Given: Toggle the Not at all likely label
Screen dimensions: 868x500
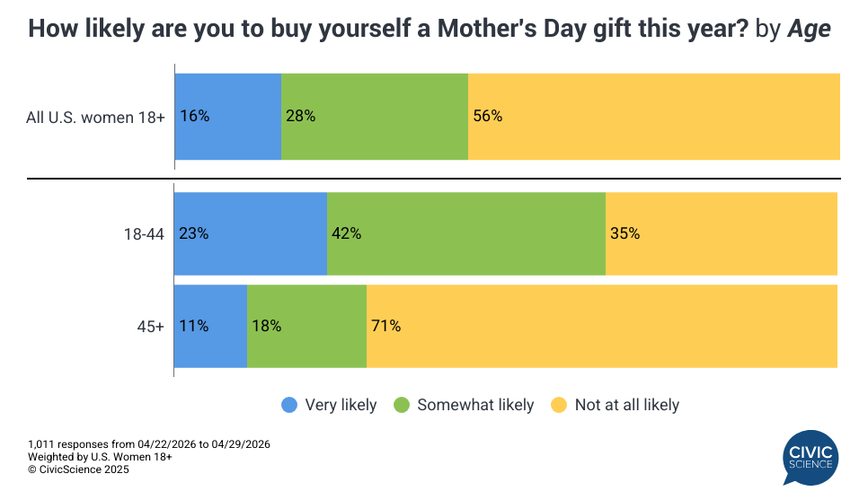Looking at the screenshot, I should 626,405.
